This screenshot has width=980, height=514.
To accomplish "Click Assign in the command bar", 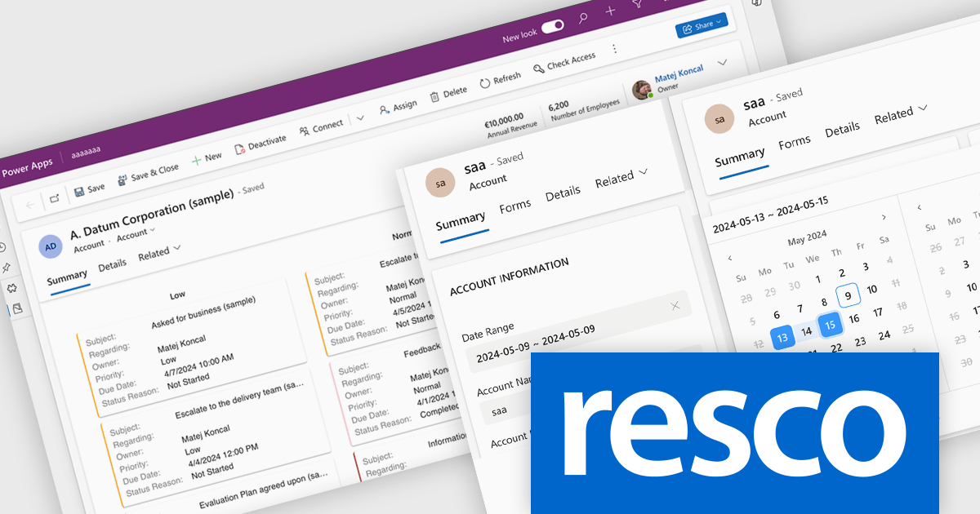I will click(398, 106).
